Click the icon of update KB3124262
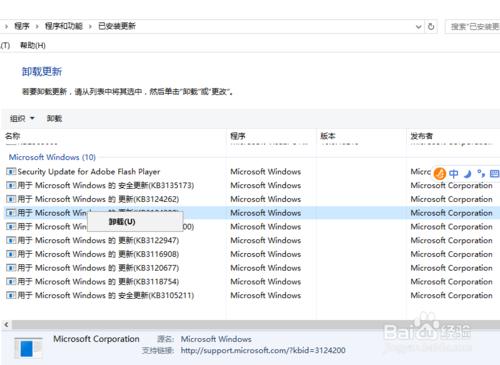This screenshot has height=365, width=500. coord(11,199)
